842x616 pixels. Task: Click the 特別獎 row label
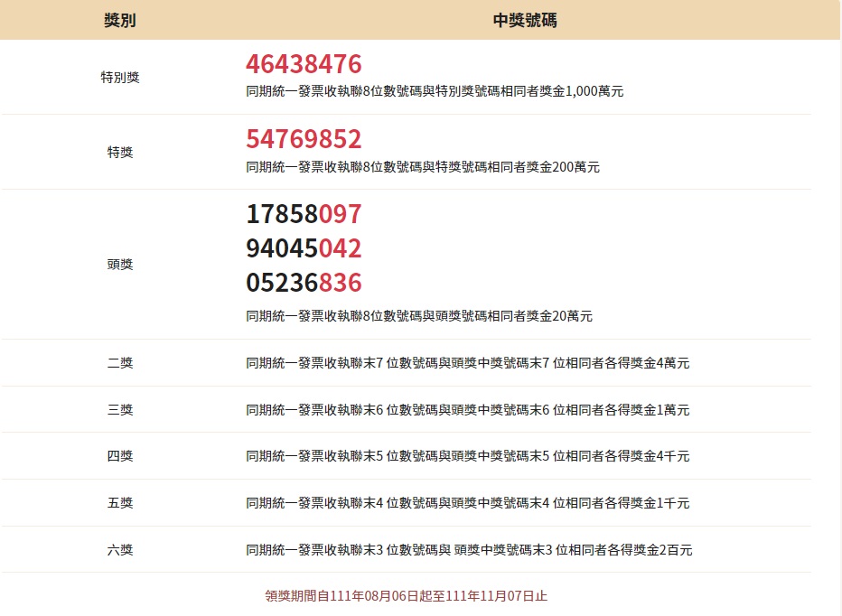pos(120,78)
